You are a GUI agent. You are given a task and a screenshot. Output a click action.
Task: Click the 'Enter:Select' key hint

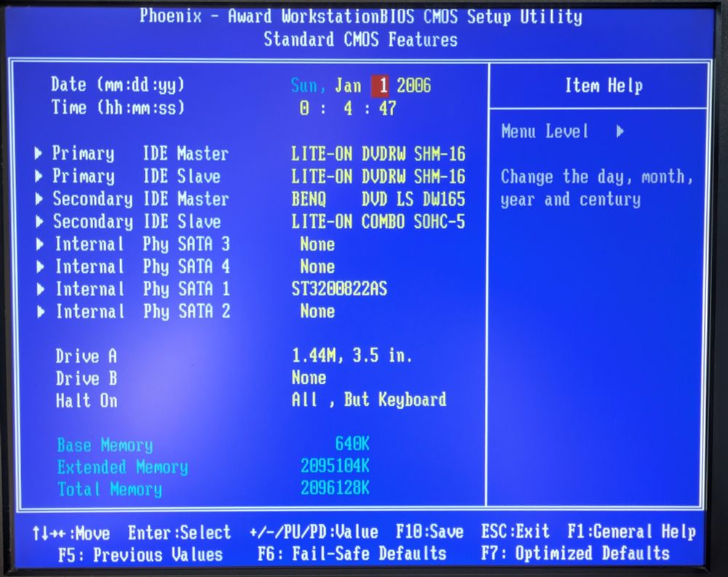click(180, 533)
